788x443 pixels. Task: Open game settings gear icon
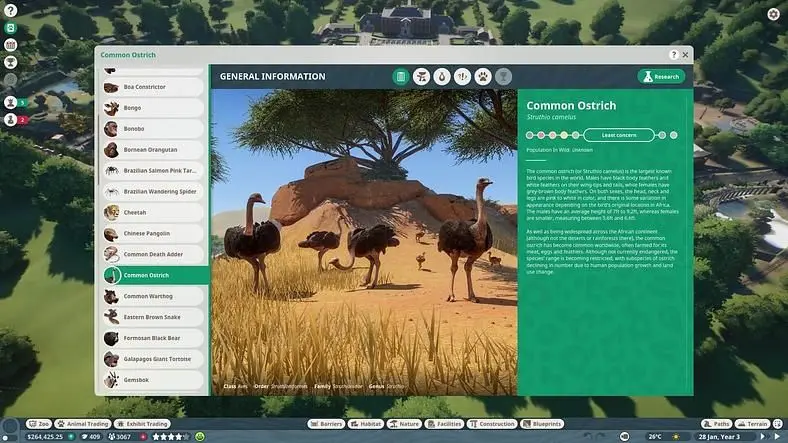[773, 14]
